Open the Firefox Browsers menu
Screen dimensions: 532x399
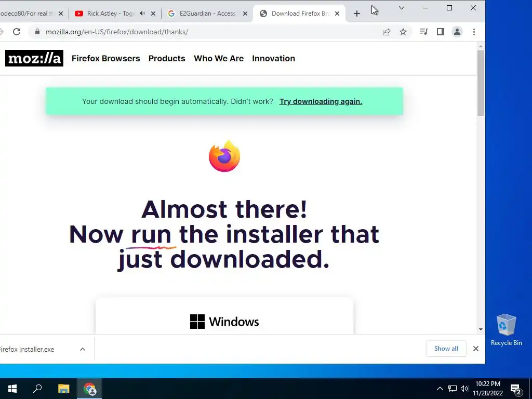pos(105,58)
